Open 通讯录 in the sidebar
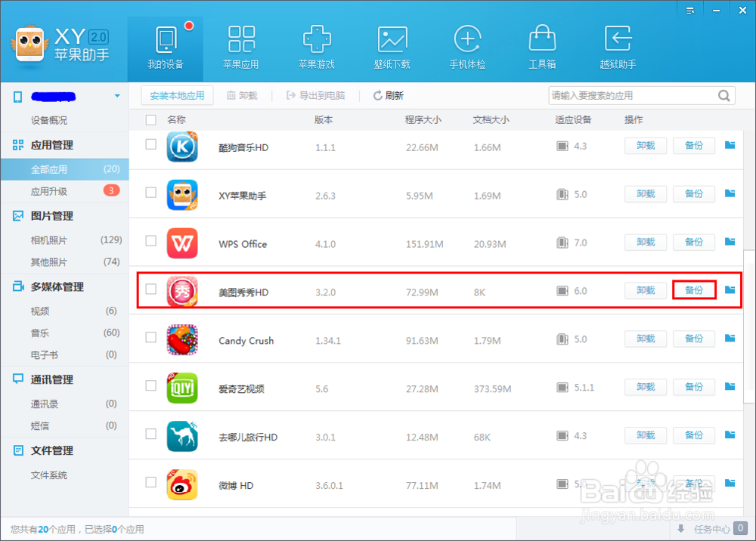 tap(64, 403)
